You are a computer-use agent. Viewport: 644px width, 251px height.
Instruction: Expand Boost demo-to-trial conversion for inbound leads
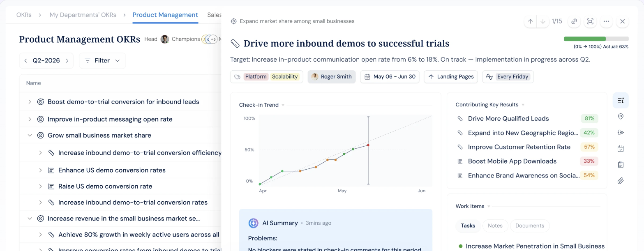click(30, 101)
